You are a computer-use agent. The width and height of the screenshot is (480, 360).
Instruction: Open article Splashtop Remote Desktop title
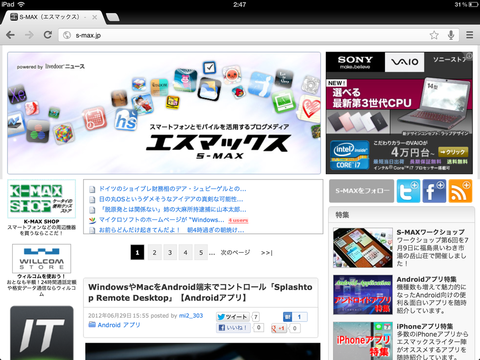[200, 292]
